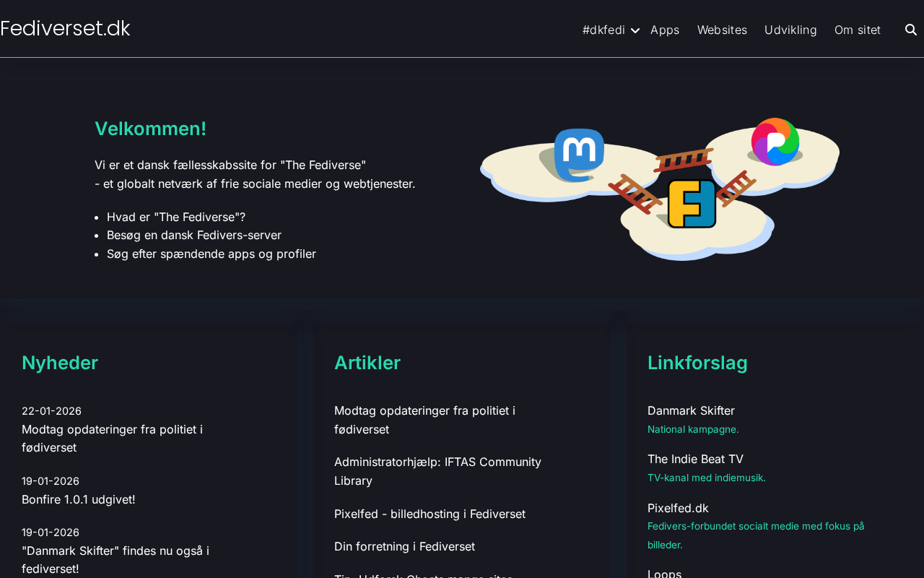
Task: Visit 'The Indie Beat TV' link
Action: [x=695, y=459]
